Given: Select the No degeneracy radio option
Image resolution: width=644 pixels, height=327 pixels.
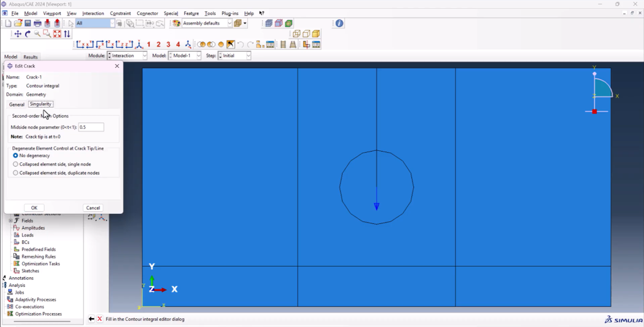Looking at the screenshot, I should tap(16, 155).
